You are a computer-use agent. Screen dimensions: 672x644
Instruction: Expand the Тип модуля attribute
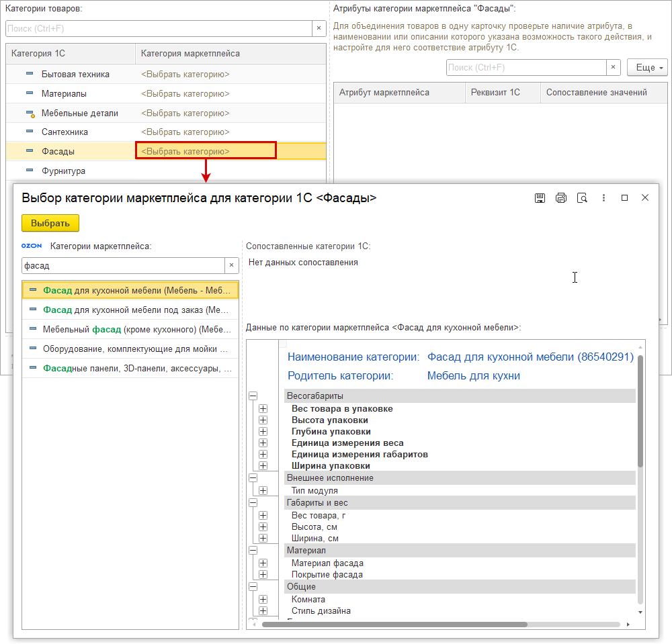(x=263, y=491)
